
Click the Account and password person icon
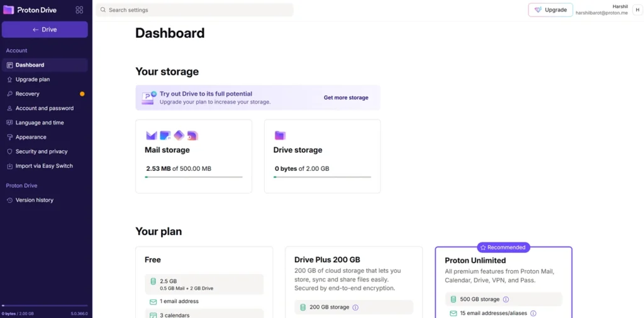click(10, 108)
